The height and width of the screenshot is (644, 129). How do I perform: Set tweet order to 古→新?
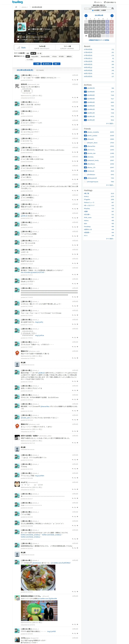[x=39, y=53]
